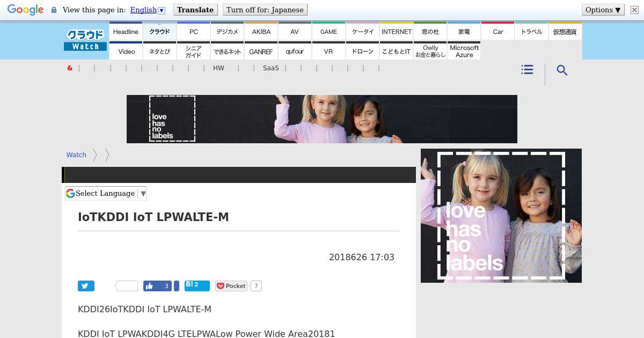The width and height of the screenshot is (644, 338).
Task: Open the GANREF tab
Action: click(261, 52)
